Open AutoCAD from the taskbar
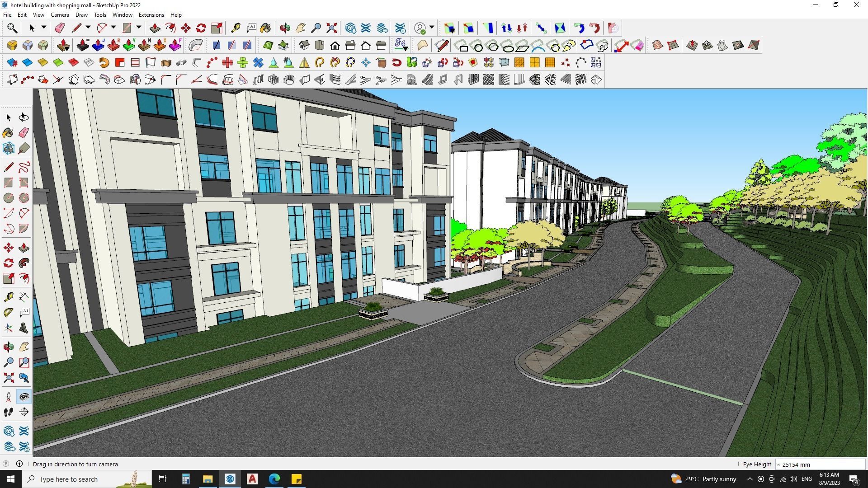The width and height of the screenshot is (868, 488). tap(252, 479)
